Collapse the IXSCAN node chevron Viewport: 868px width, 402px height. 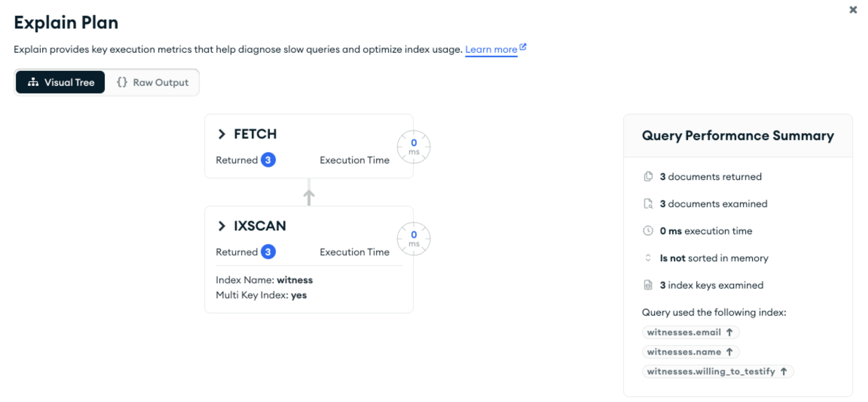point(222,226)
